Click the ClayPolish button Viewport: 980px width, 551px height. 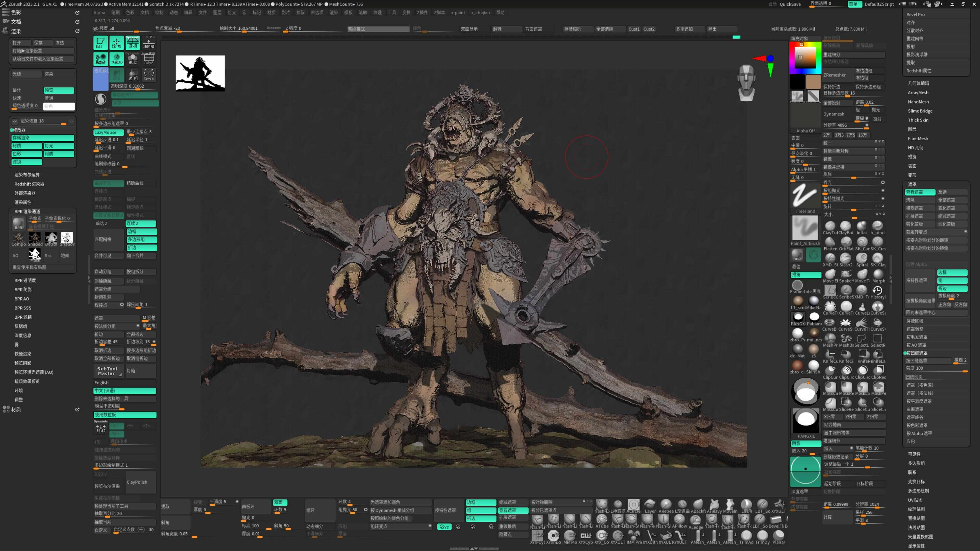click(x=141, y=482)
